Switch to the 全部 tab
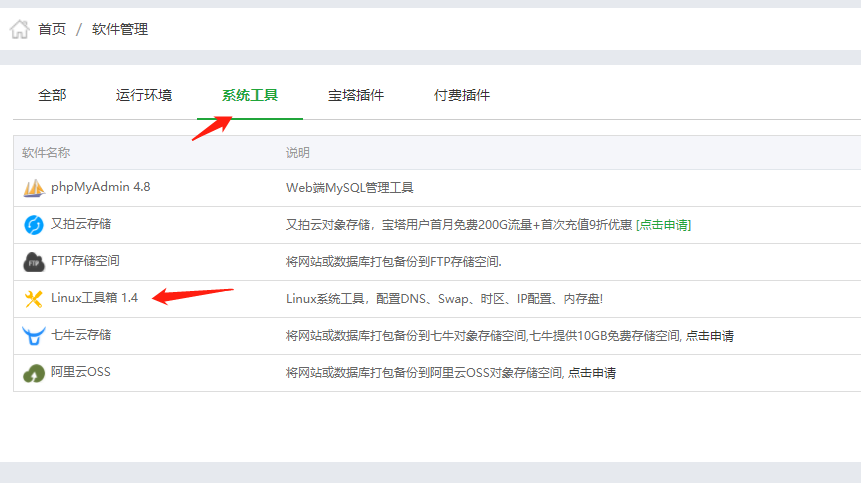Viewport: 861px width, 483px height. tap(52, 96)
